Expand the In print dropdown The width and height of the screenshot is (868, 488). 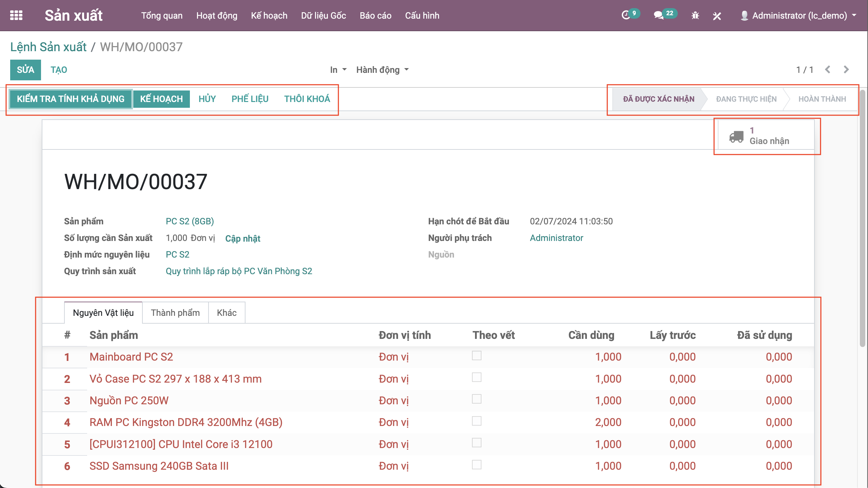click(x=338, y=70)
